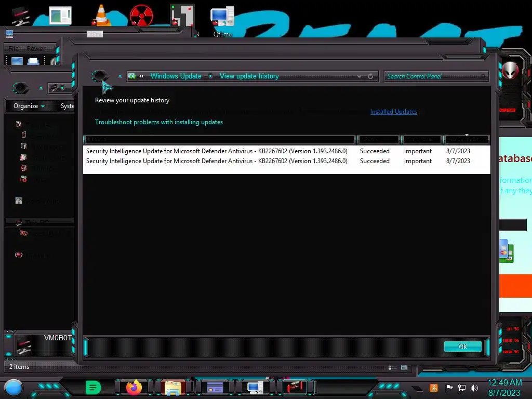
Task: Open the Installed Updates link
Action: coord(394,112)
